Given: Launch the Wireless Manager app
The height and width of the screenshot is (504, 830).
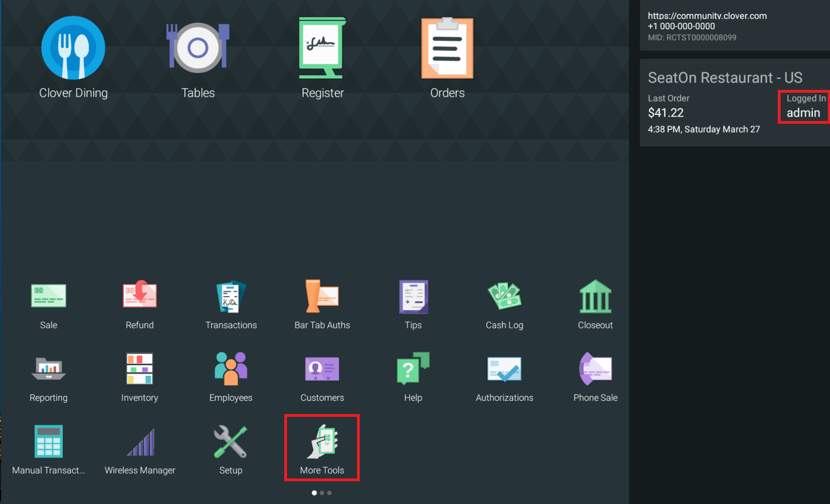Looking at the screenshot, I should click(140, 442).
